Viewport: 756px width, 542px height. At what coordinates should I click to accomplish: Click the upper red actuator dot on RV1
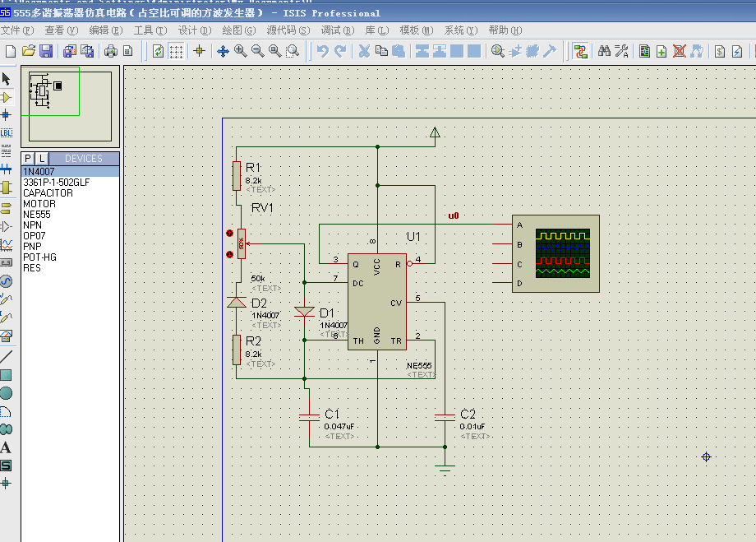(x=229, y=233)
